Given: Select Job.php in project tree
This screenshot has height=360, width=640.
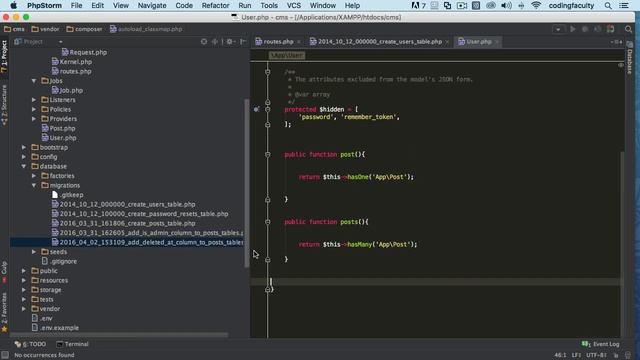Looking at the screenshot, I should coord(67,90).
